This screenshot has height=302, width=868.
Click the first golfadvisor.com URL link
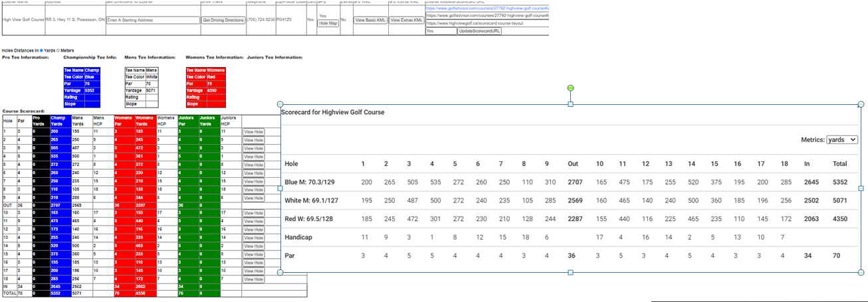(x=487, y=8)
